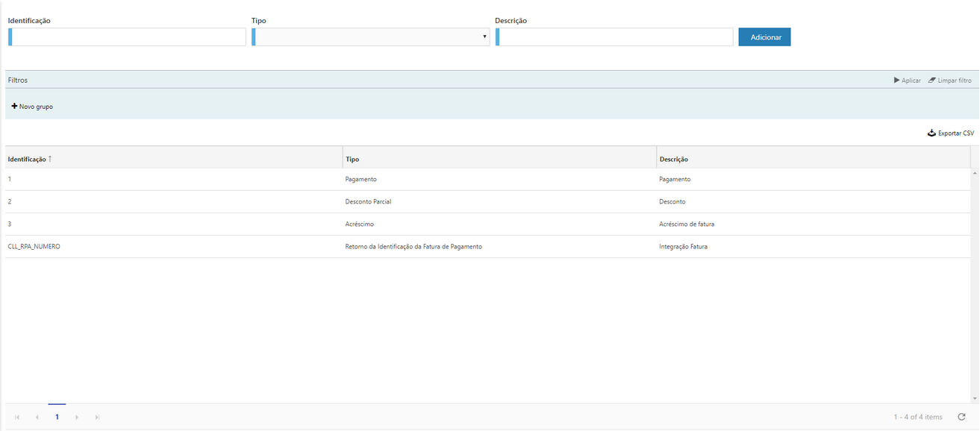Go to the last page arrow
Image resolution: width=980 pixels, height=431 pixels.
coord(97,417)
